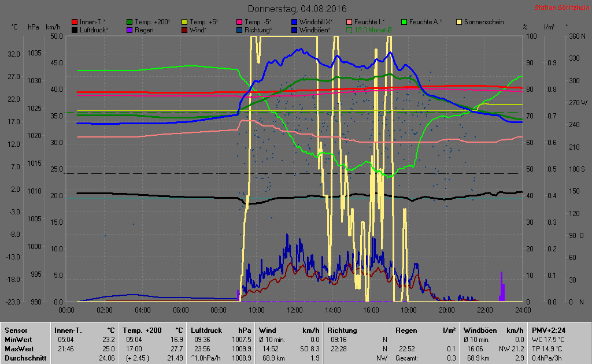Click the 12:00 time axis label
Screen dimensions: 592x364
point(295,310)
